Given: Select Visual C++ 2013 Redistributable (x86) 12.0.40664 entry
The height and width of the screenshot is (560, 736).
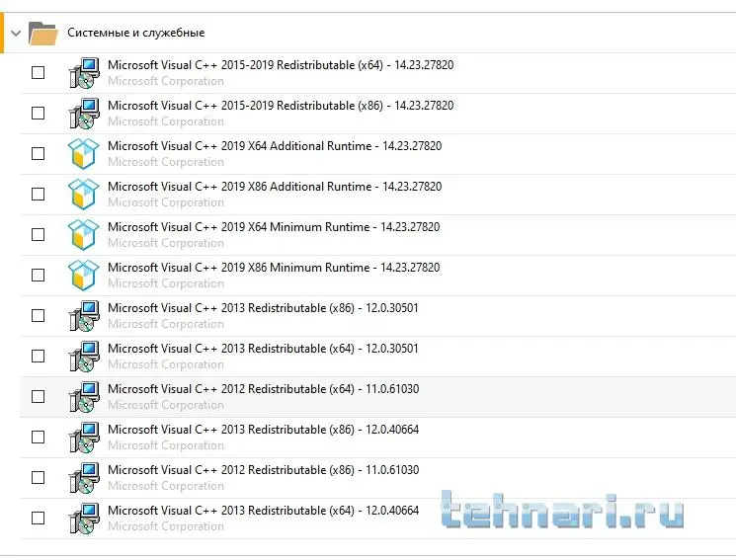Looking at the screenshot, I should click(x=263, y=430).
